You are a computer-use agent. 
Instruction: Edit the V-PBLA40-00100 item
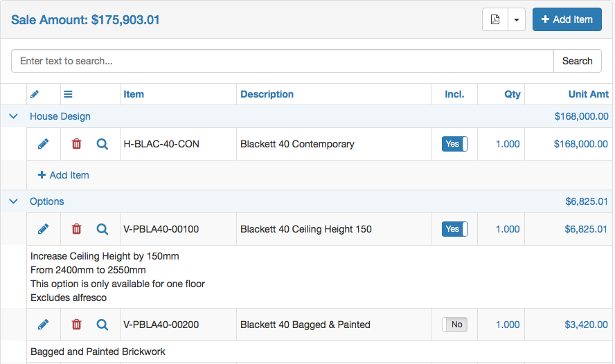(43, 229)
